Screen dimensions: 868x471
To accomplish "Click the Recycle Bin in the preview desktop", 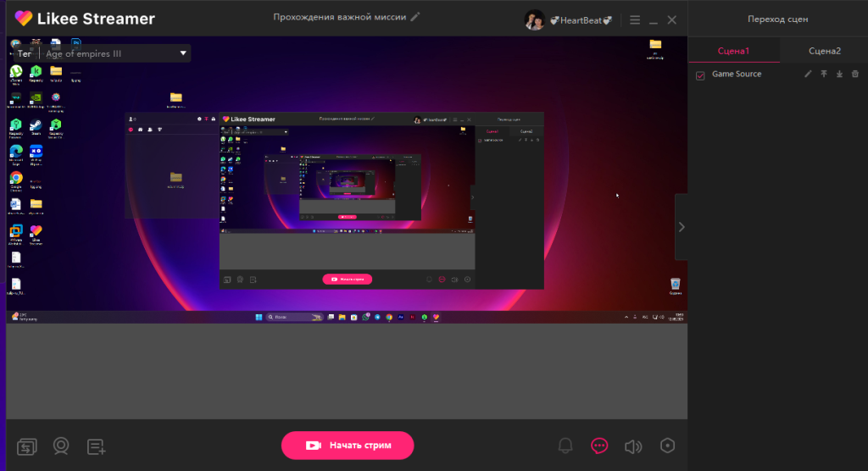I will tap(676, 285).
